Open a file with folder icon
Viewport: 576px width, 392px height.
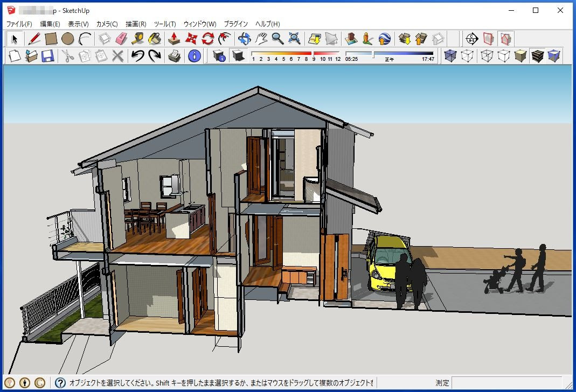click(31, 56)
